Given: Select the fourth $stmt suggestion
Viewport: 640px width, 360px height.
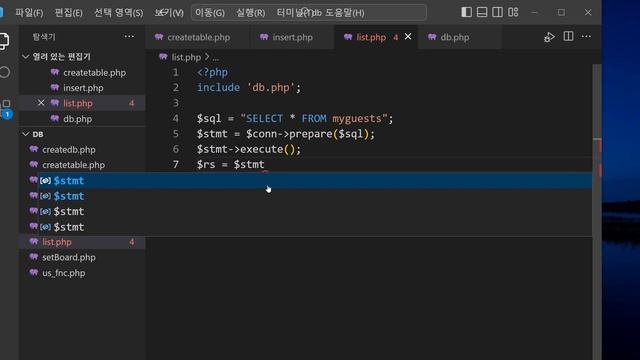Looking at the screenshot, I should (315, 227).
